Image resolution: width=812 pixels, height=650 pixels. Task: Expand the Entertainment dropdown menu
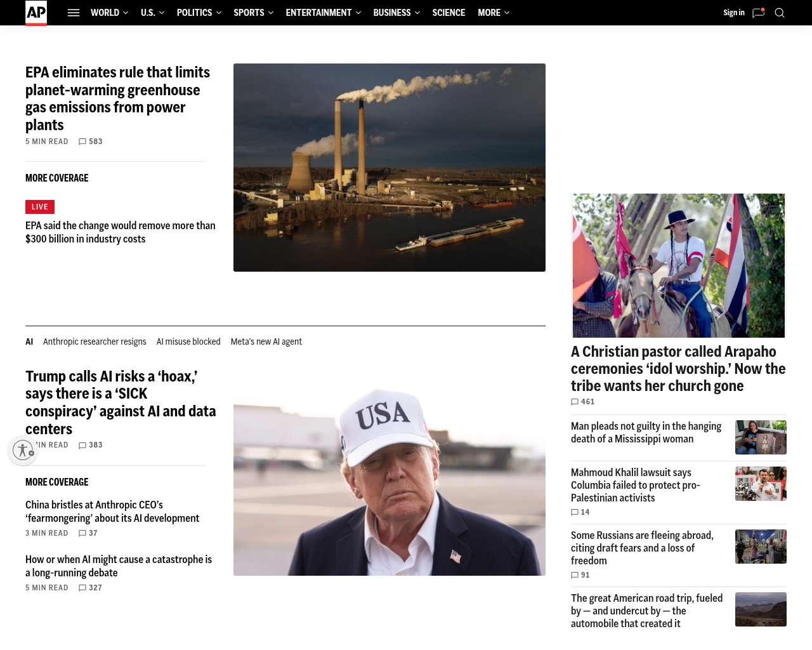pyautogui.click(x=323, y=13)
